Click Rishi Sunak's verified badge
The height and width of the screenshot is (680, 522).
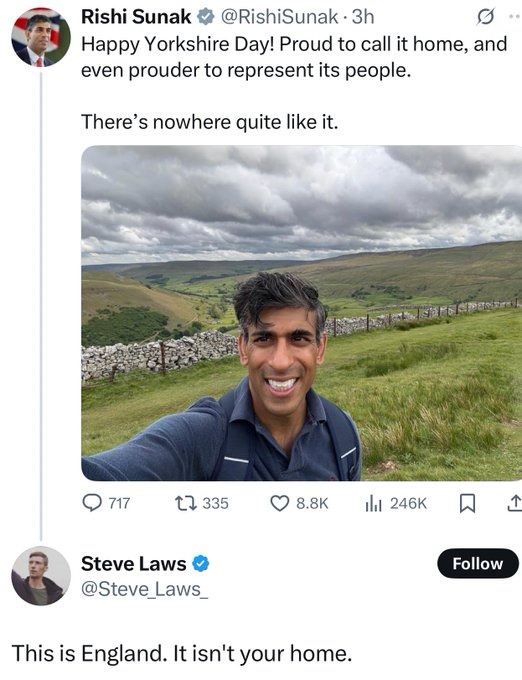206,17
